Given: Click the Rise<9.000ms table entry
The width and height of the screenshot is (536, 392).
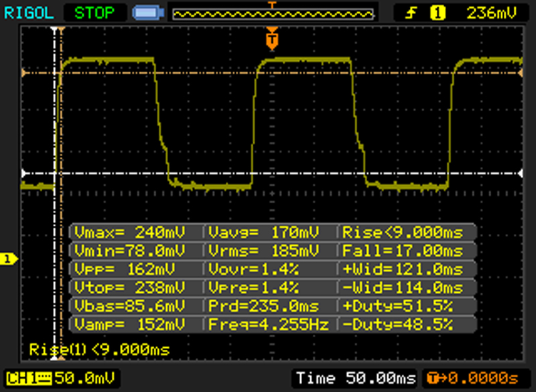Looking at the screenshot, I should tap(403, 233).
